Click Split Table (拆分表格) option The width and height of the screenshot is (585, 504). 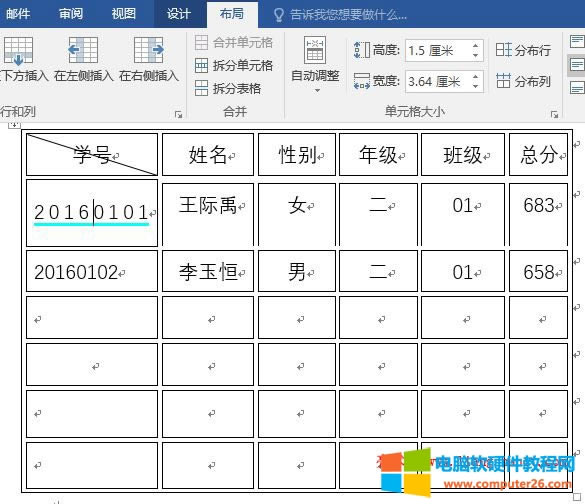228,88
